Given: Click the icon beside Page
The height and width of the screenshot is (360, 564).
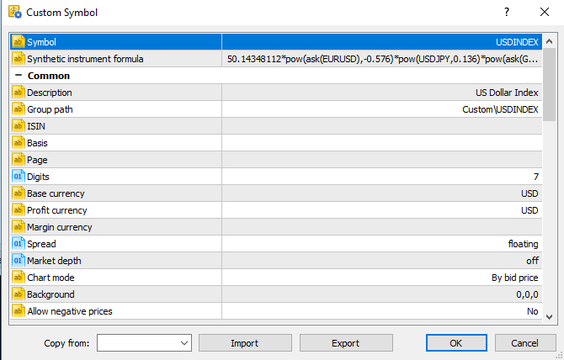Looking at the screenshot, I should (18, 160).
